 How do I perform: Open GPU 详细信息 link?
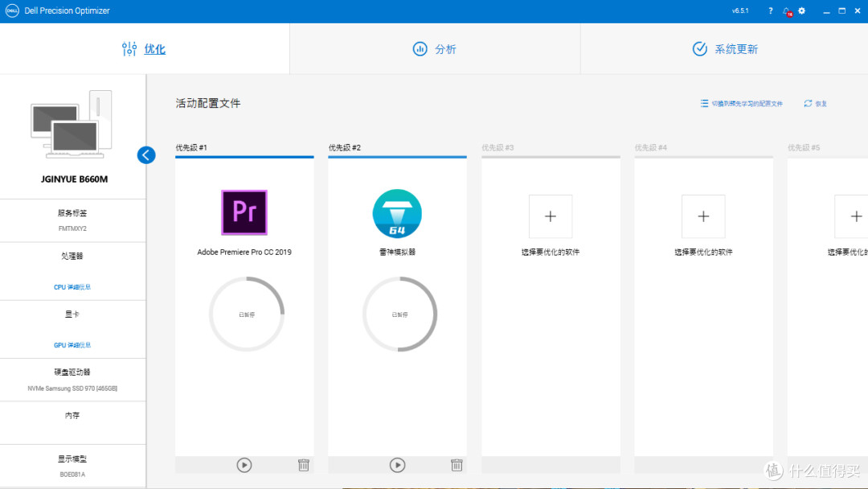click(72, 345)
